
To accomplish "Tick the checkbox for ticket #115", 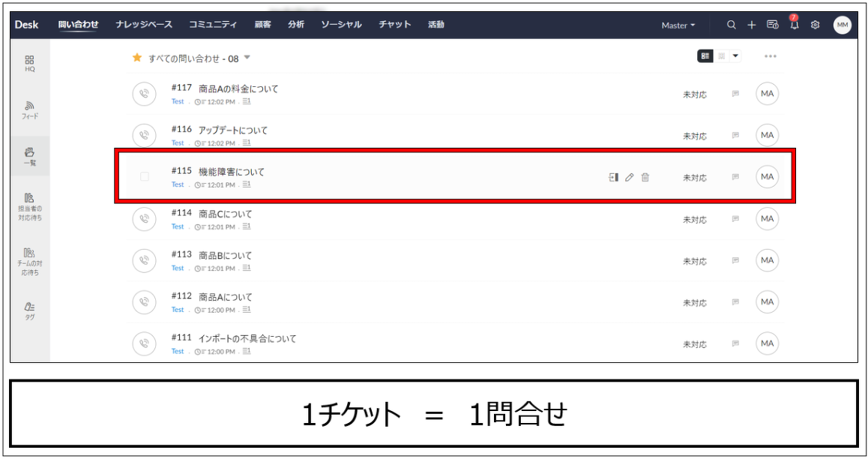I will point(145,176).
